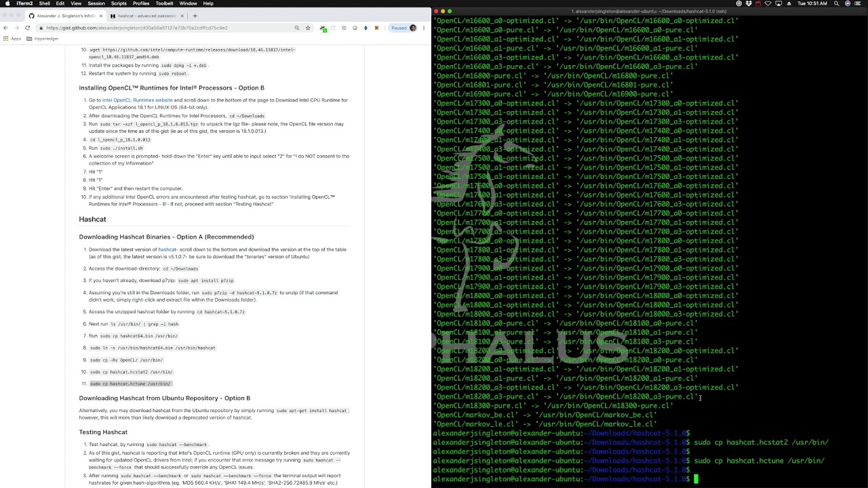The width and height of the screenshot is (868, 488).
Task: Open the AirPlay display menu
Action: pos(778,3)
